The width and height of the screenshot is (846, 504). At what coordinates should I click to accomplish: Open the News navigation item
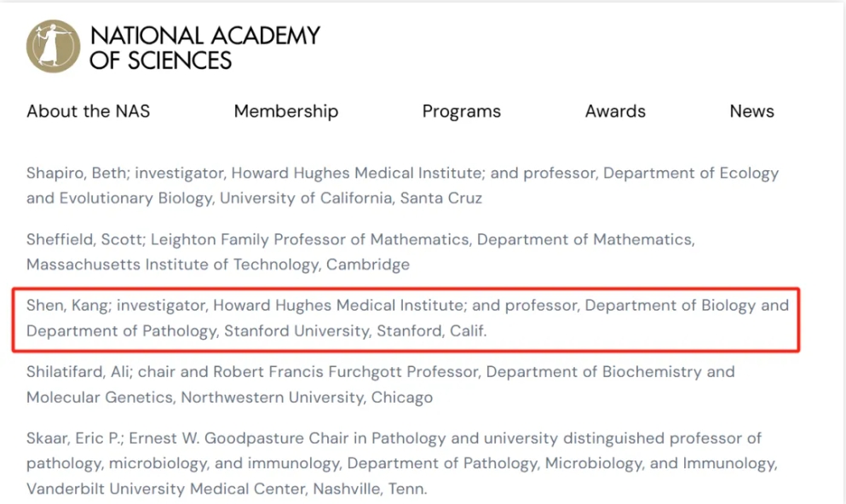tap(751, 111)
